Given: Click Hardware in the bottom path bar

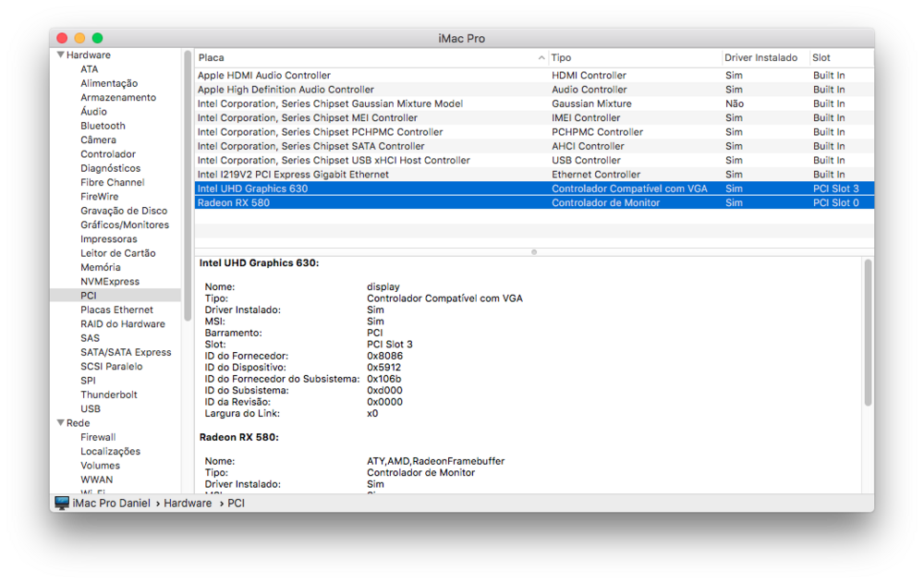Looking at the screenshot, I should (x=188, y=504).
